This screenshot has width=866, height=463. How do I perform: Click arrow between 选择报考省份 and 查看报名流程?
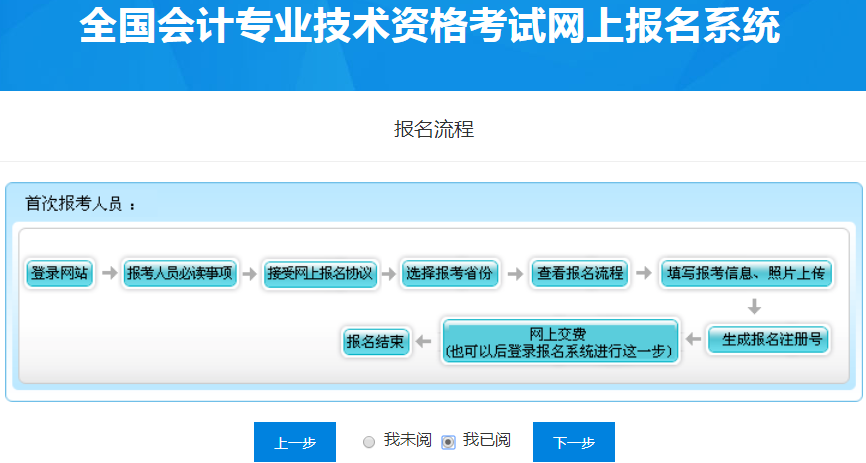(514, 273)
